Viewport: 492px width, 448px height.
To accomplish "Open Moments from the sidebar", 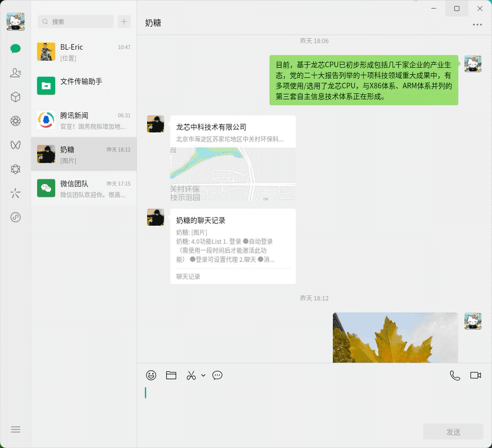I will 16,121.
